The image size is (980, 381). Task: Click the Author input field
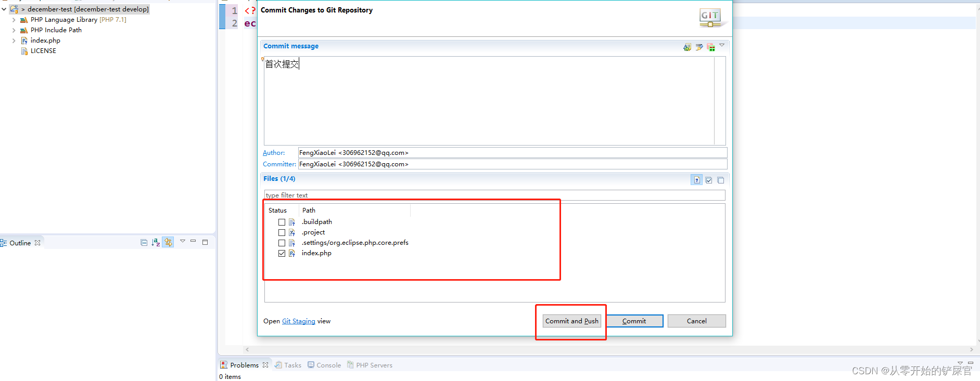pos(512,153)
